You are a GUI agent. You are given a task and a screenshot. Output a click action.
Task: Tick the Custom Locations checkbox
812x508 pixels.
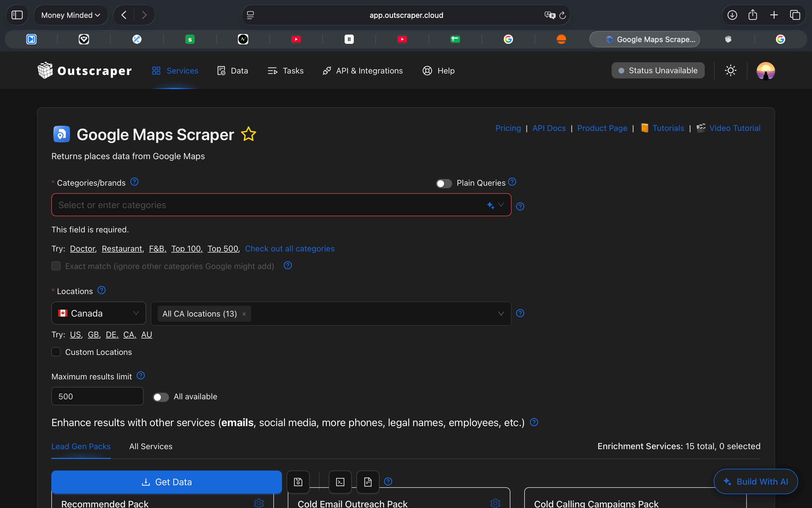tap(56, 352)
